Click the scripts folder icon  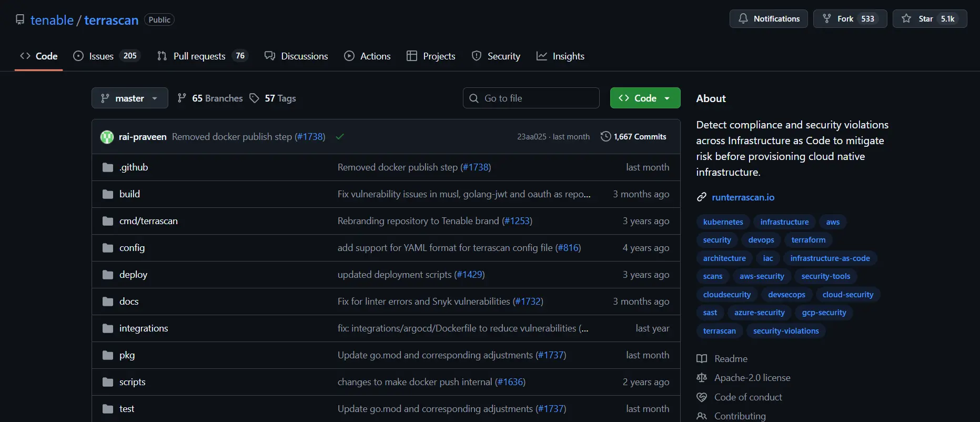point(108,382)
